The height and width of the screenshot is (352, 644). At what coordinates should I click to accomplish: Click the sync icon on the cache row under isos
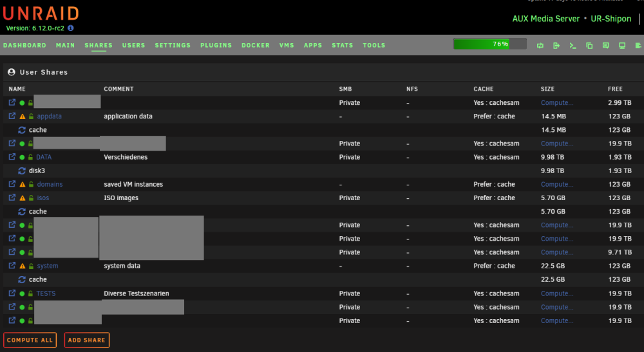(22, 212)
